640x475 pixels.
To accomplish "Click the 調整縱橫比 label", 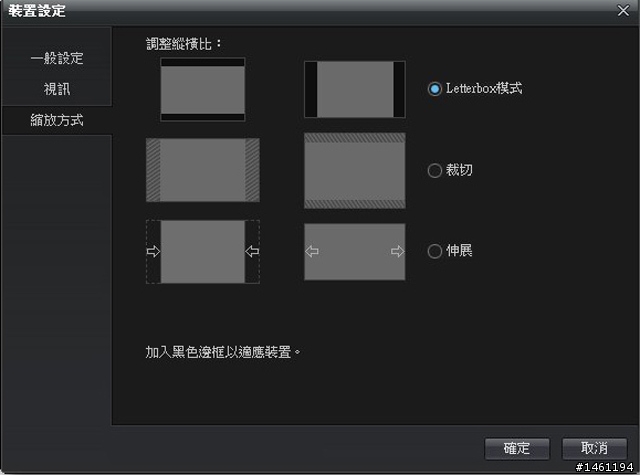I will (x=184, y=44).
